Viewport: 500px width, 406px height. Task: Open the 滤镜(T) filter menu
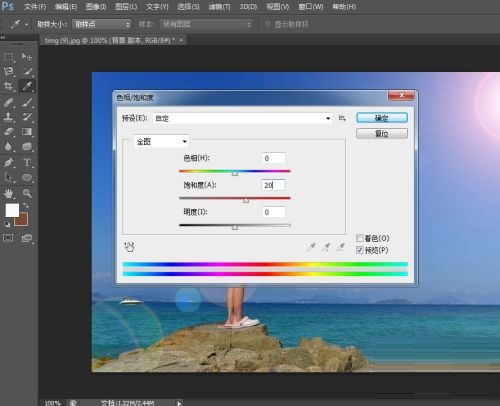click(219, 7)
